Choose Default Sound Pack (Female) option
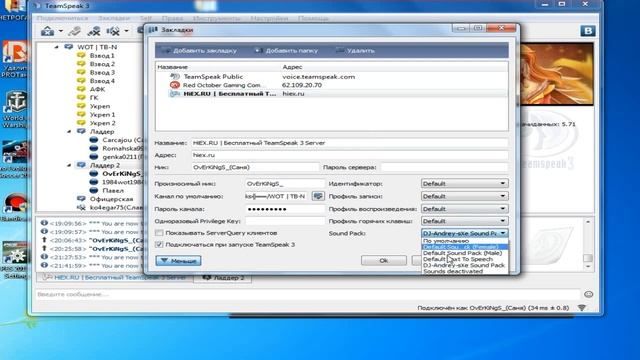Screen dimensions: 640x360 [x=465, y=247]
